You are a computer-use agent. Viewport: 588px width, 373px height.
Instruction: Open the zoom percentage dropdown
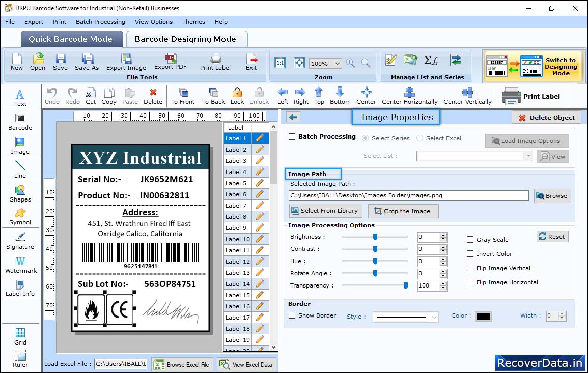[338, 64]
